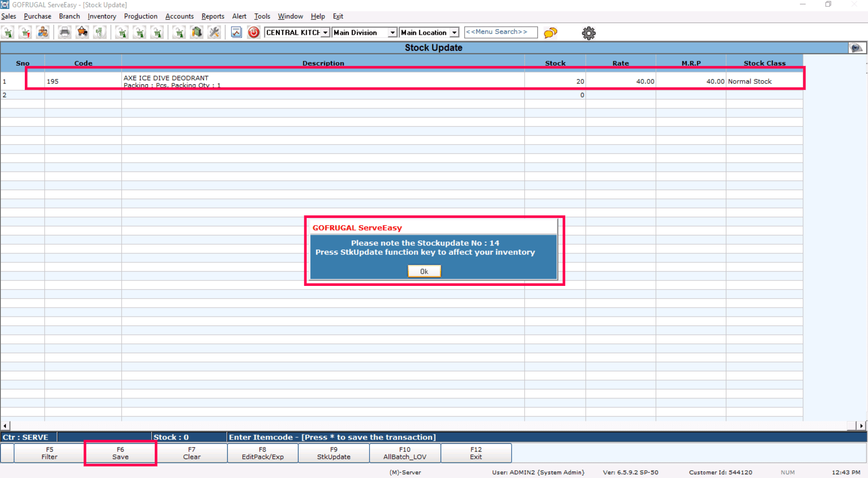The image size is (868, 478).
Task: Open the orange chat bubbles icon
Action: (x=551, y=33)
